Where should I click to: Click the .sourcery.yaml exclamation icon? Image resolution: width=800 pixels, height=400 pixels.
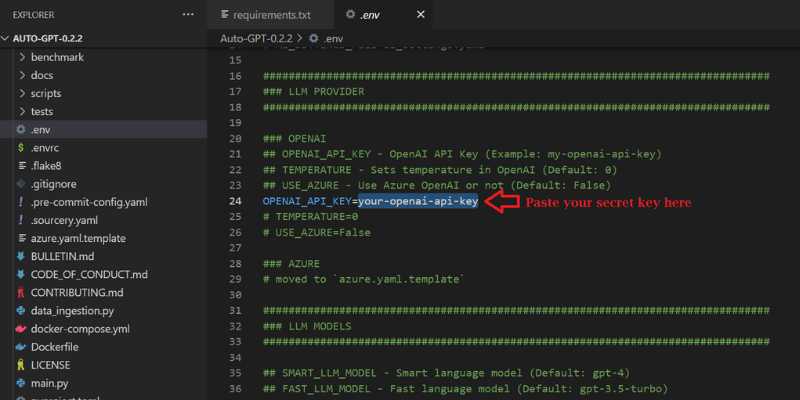(21, 220)
